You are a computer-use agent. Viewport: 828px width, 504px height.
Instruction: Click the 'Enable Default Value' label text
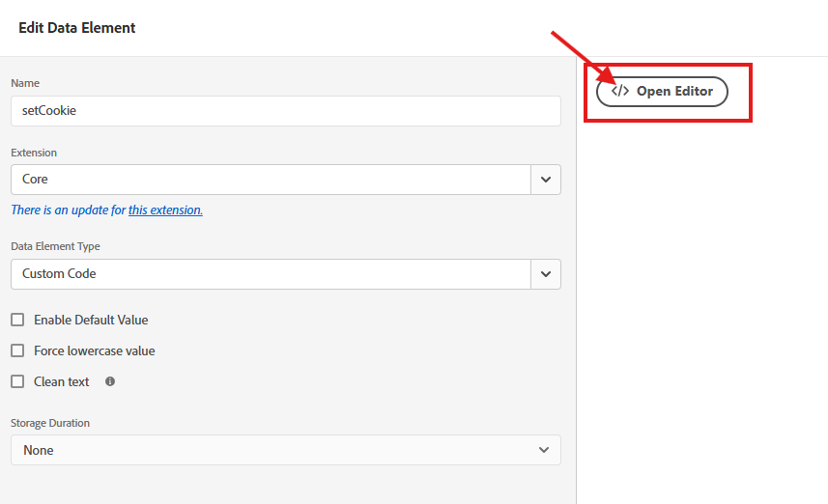click(91, 320)
